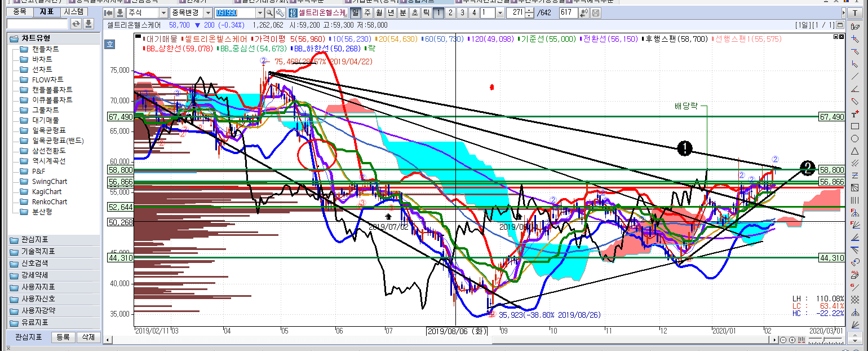Select interval preset button 2
The width and height of the screenshot is (868, 351).
(450, 12)
